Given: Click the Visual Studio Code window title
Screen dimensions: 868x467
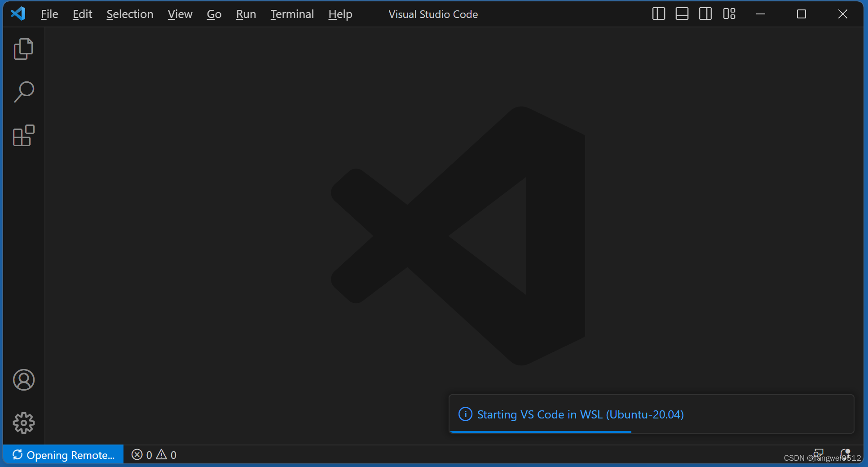Looking at the screenshot, I should pyautogui.click(x=433, y=14).
